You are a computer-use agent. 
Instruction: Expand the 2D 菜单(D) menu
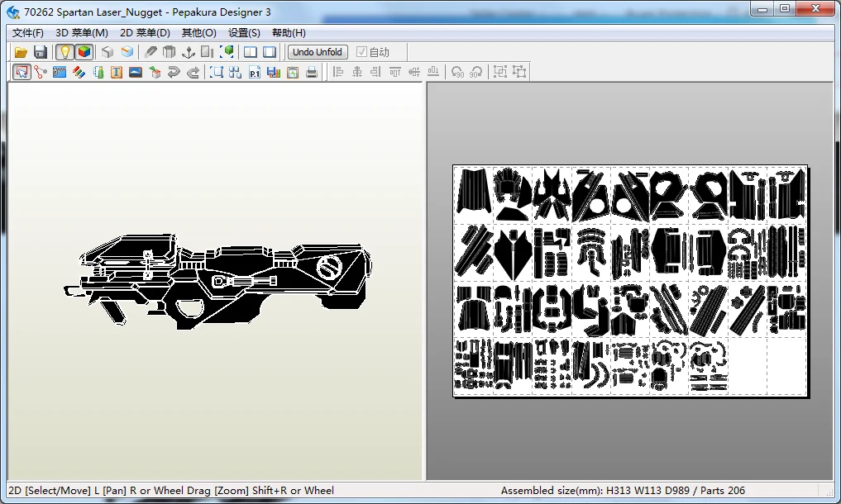[x=145, y=33]
